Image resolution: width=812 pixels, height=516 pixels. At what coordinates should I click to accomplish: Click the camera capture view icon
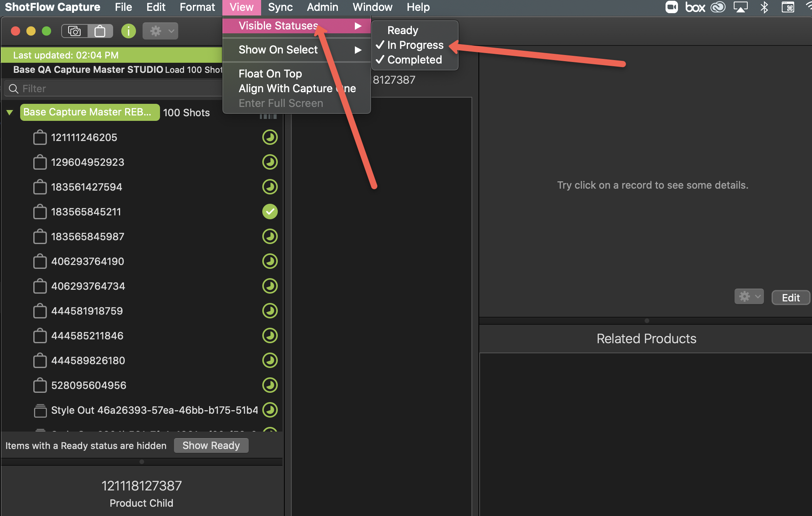point(74,31)
